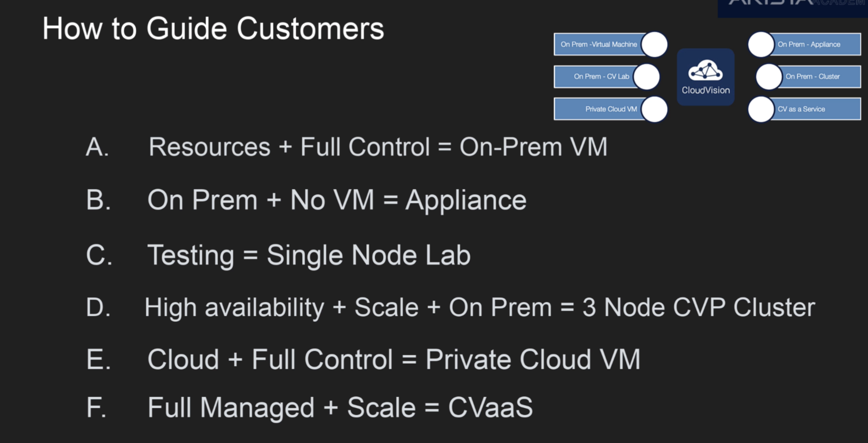Click the On Prem -Virtual Machine box label
868x443 pixels.
point(598,44)
